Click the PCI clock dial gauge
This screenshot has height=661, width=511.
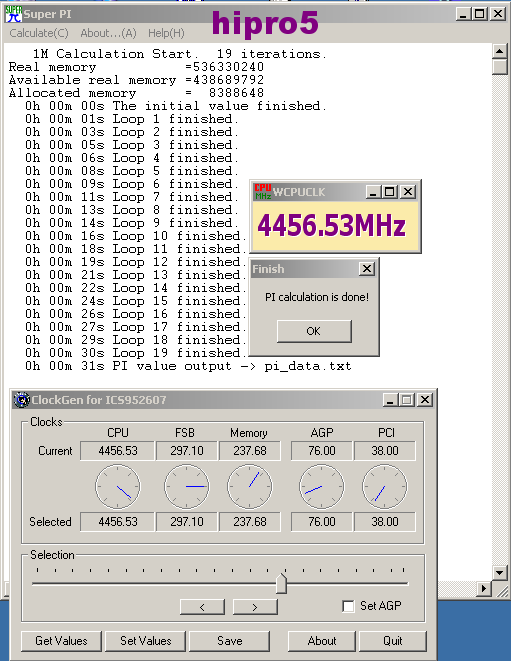385,486
